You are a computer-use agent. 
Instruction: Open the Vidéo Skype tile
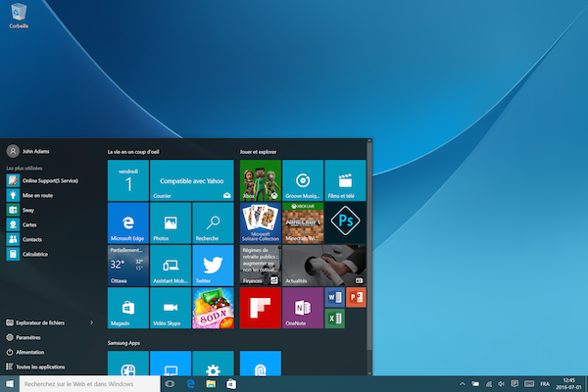[171, 308]
